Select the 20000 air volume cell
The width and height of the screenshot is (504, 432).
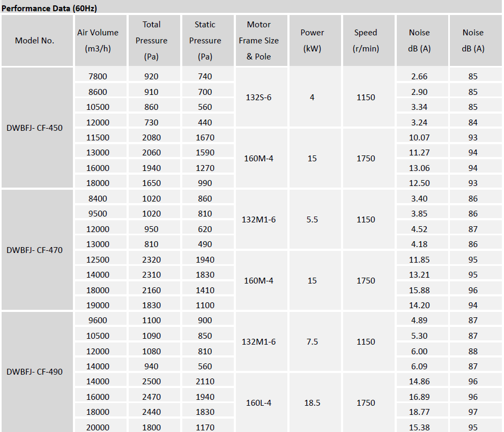pos(98,427)
